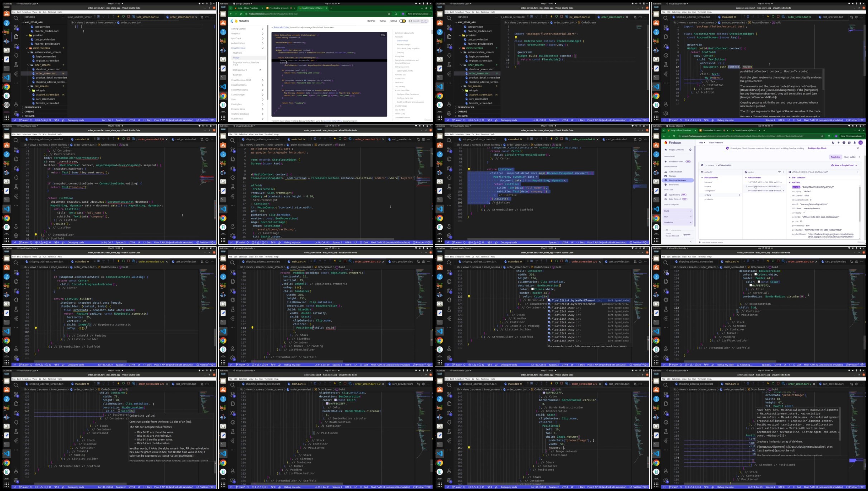868x491 pixels.
Task: Open the Gemini sparkle icon in Firebase header
Action: [x=839, y=143]
